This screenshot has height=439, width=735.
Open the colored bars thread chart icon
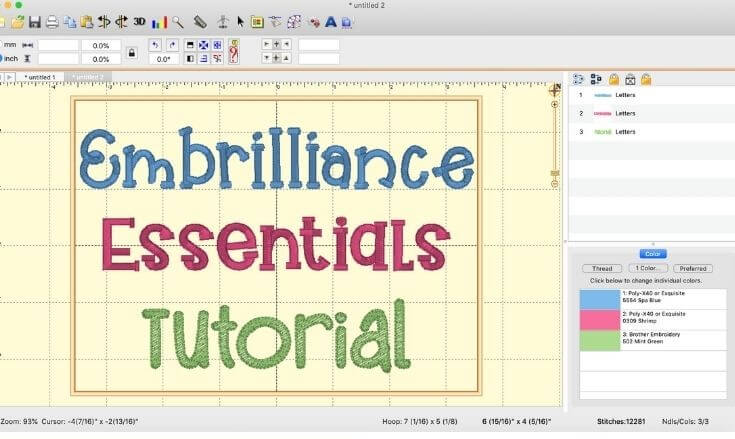(x=159, y=22)
